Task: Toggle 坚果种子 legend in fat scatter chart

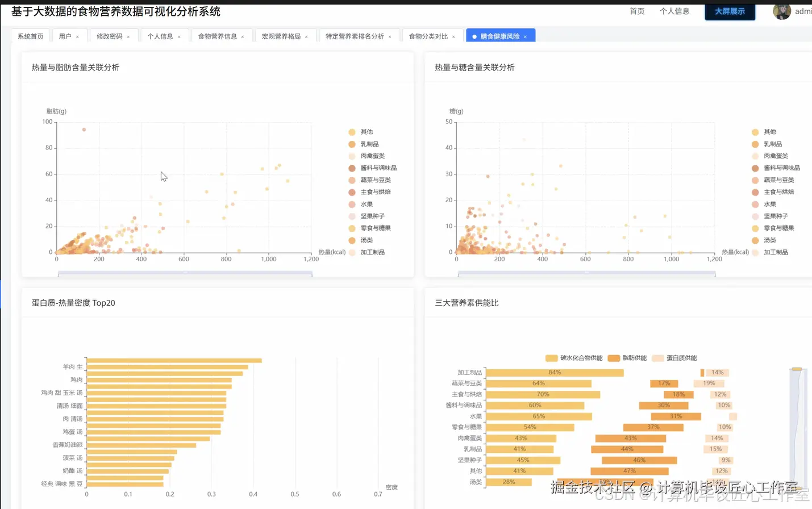Action: click(x=367, y=216)
